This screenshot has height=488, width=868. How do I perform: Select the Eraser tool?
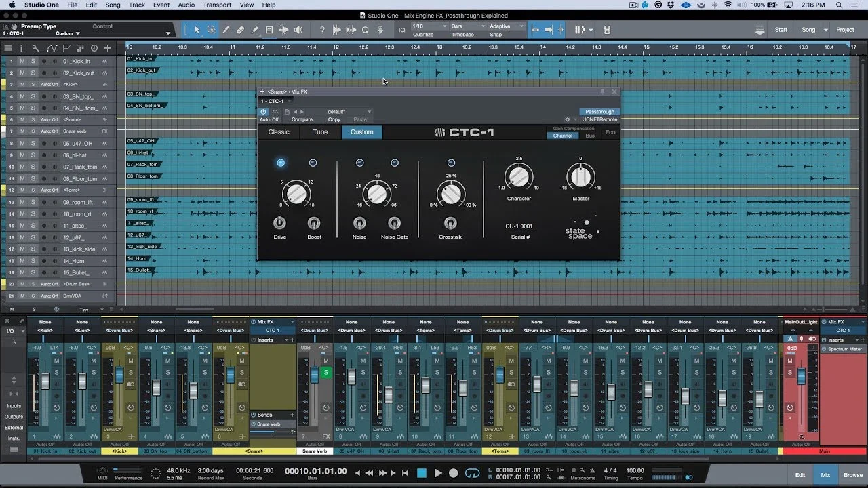[x=240, y=30]
